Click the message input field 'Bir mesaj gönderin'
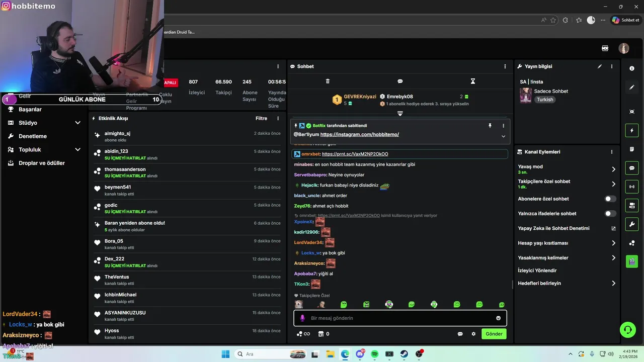Viewport: 644px width, 362px height. 400,318
